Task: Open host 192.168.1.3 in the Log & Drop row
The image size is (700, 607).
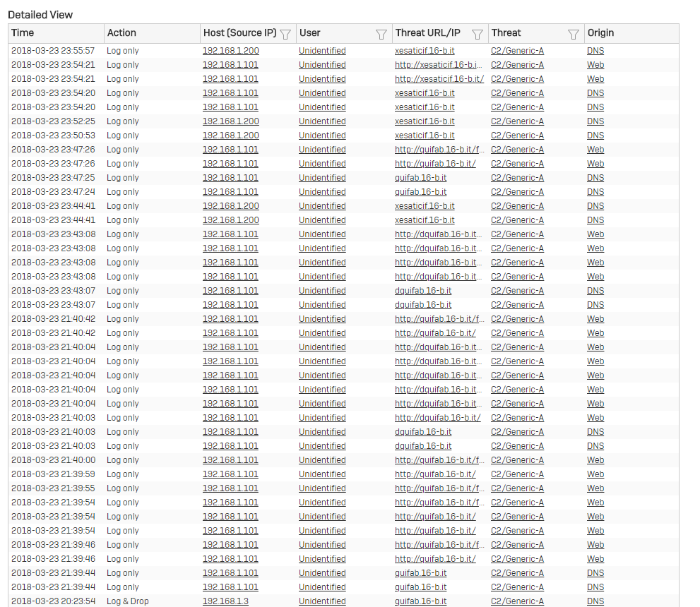Action: click(225, 601)
